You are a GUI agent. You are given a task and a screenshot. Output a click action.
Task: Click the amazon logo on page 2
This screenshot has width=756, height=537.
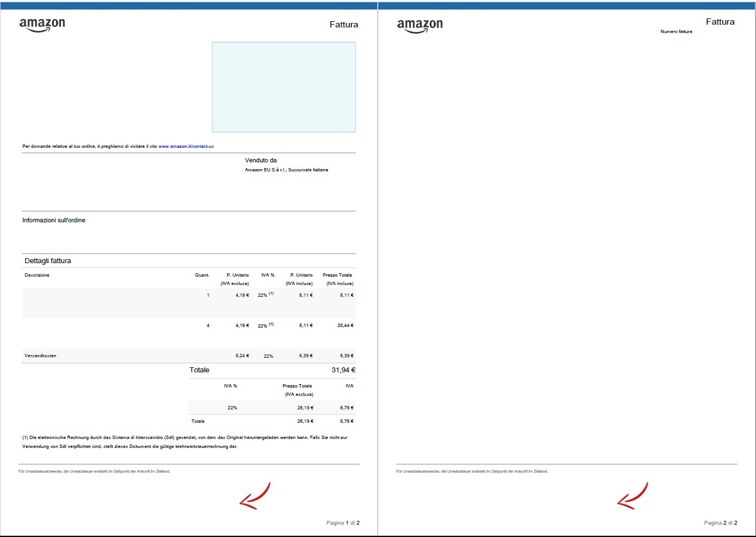[x=420, y=26]
